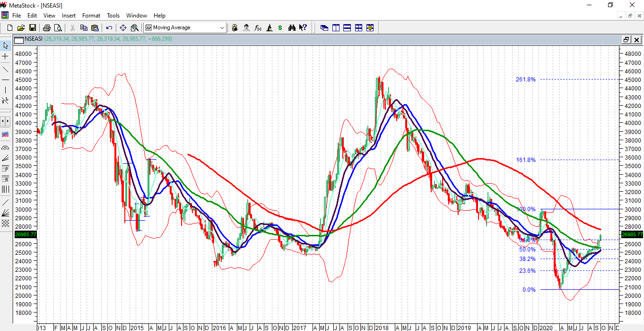644x331 pixels.
Task: Expand the Moving Average indicator dropdown
Action: (x=222, y=28)
